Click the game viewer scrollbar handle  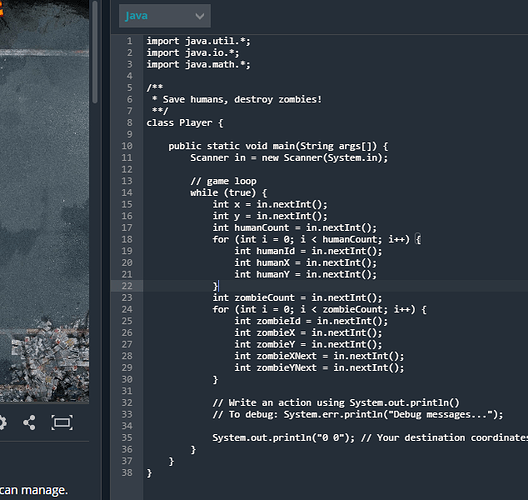(x=95, y=52)
